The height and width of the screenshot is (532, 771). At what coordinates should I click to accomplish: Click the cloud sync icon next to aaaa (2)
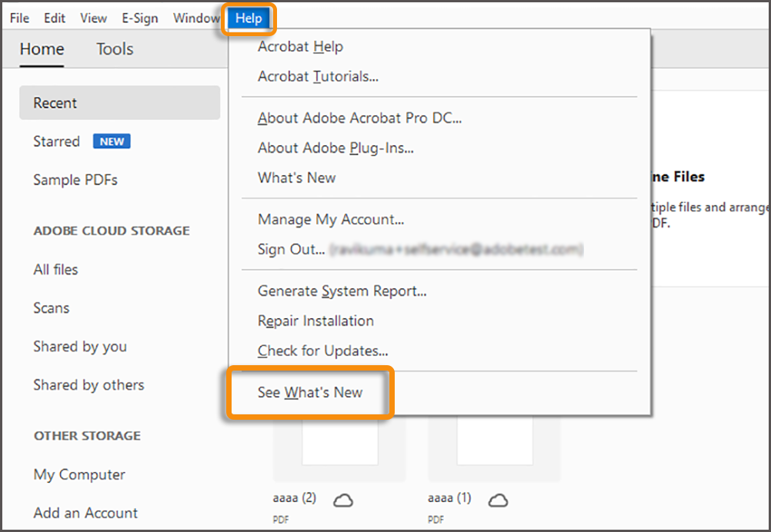343,500
